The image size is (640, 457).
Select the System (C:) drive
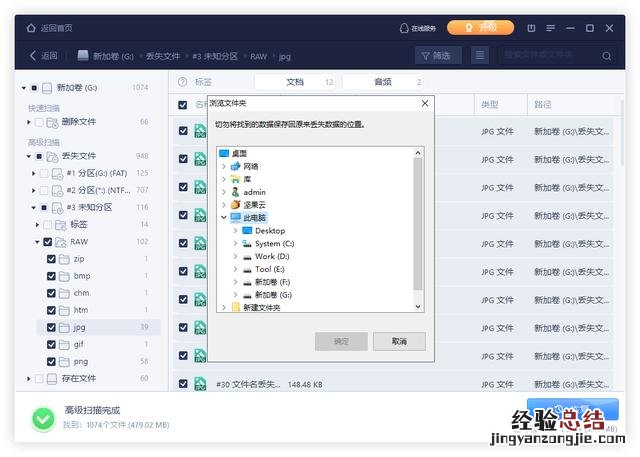(273, 243)
